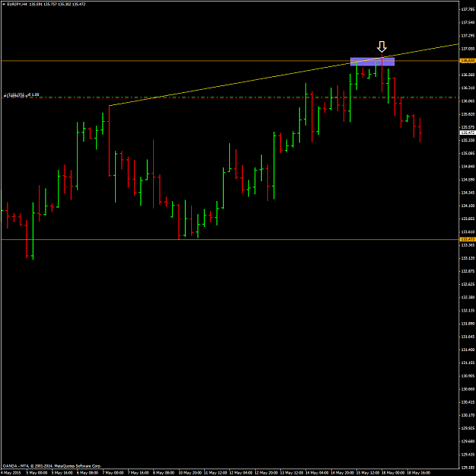This screenshot has height=476, width=476.
Task: Click the EURJPY,H4 chart title text
Action: point(18,5)
